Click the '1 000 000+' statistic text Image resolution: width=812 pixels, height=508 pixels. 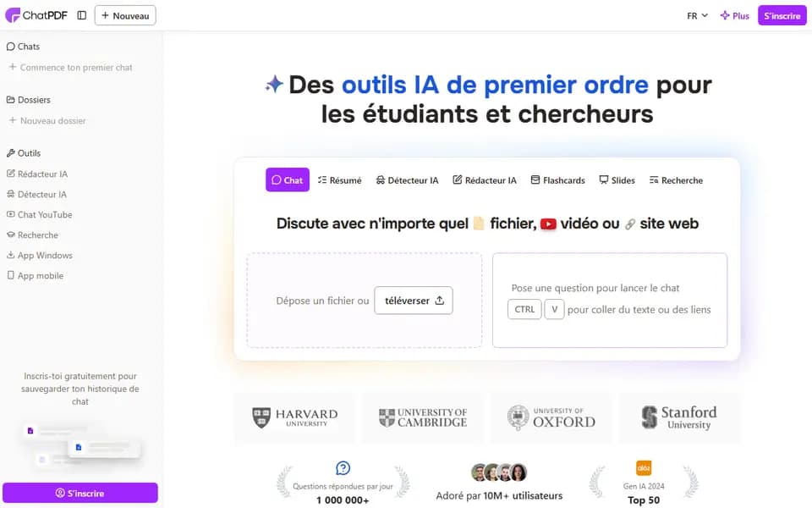(343, 500)
